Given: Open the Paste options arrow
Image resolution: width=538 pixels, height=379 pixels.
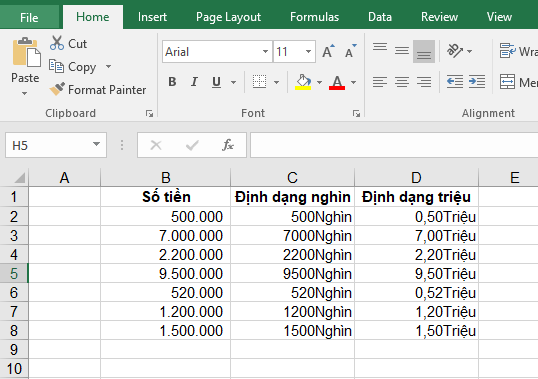Looking at the screenshot, I should (24, 93).
